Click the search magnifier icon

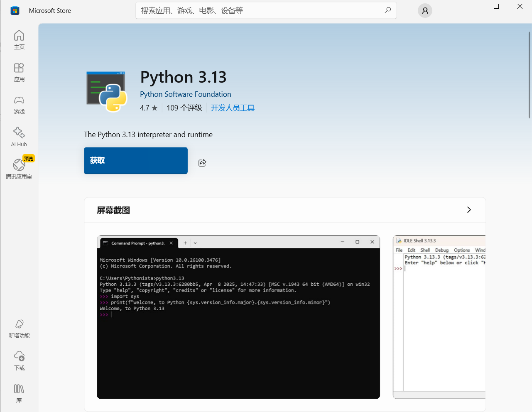click(387, 10)
